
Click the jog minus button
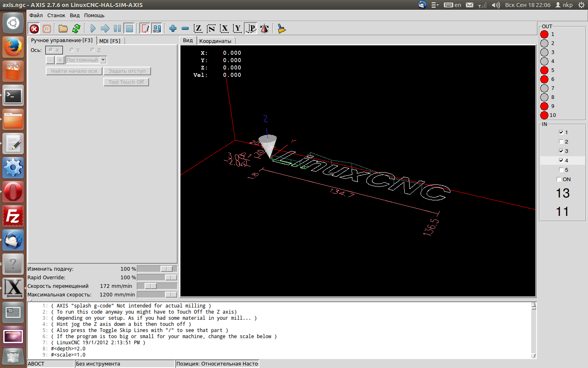(x=50, y=60)
